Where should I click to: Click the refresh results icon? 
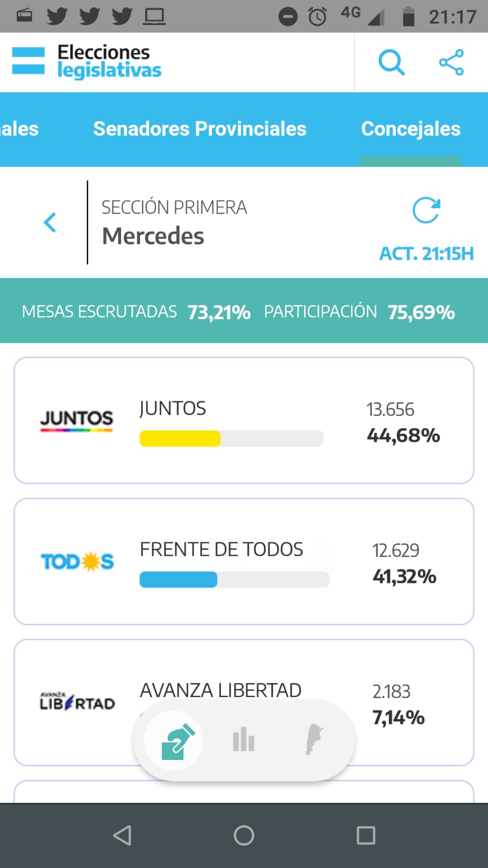pyautogui.click(x=426, y=211)
